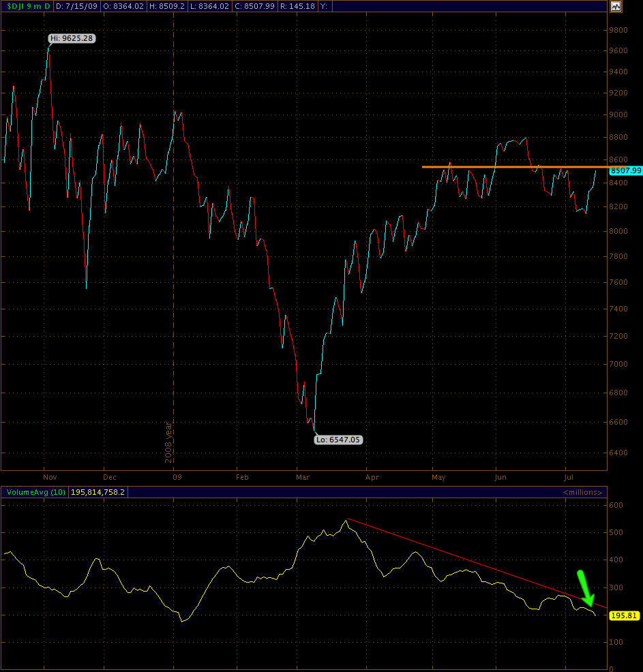
Task: Click the 195,814,758.2 volume average value
Action: [101, 491]
